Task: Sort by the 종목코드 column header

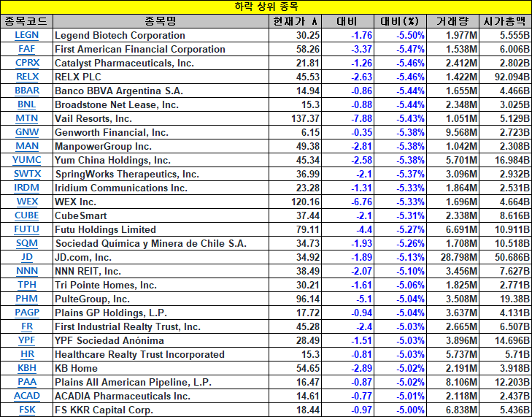Action: (26, 21)
